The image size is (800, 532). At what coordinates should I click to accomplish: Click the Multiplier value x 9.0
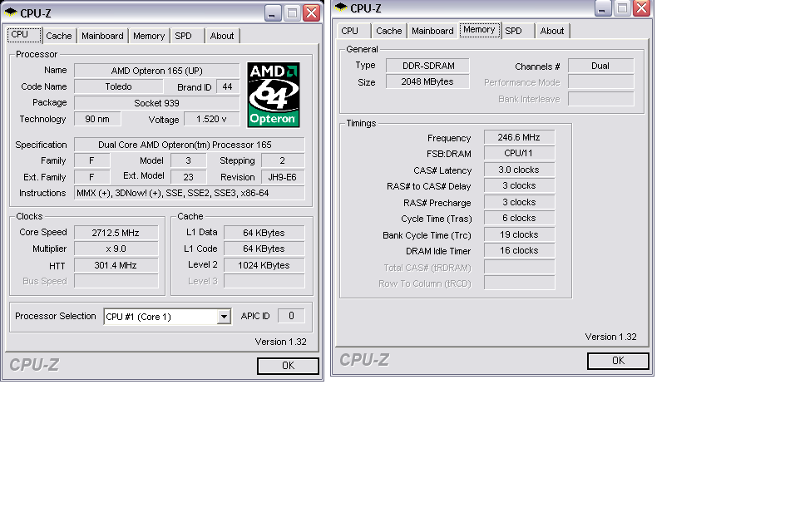[116, 249]
